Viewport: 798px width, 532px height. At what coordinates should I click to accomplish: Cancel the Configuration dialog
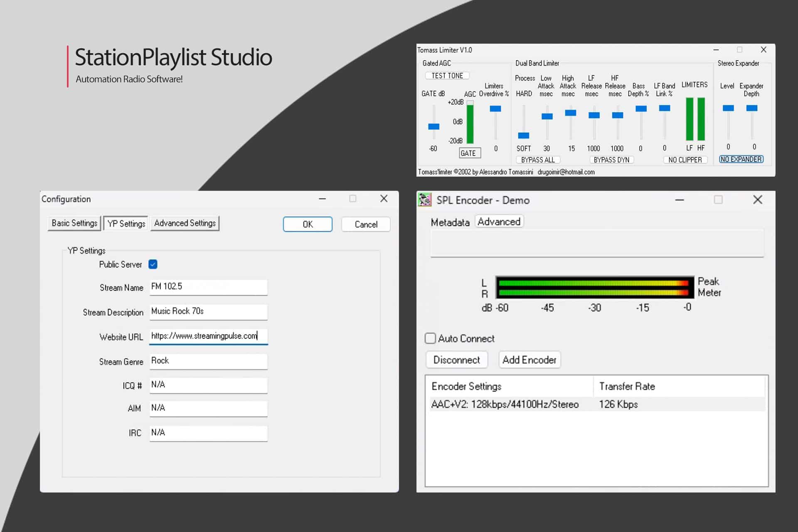366,224
